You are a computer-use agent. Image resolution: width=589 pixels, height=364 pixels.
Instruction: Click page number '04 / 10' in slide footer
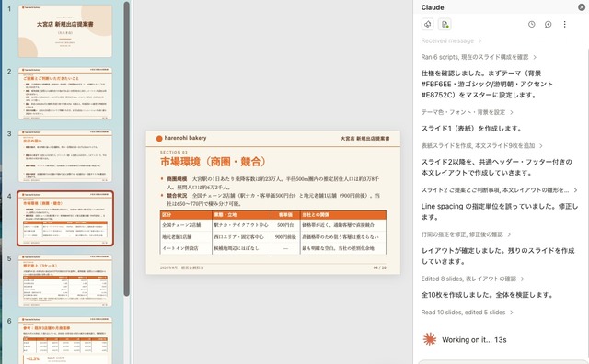(x=379, y=267)
